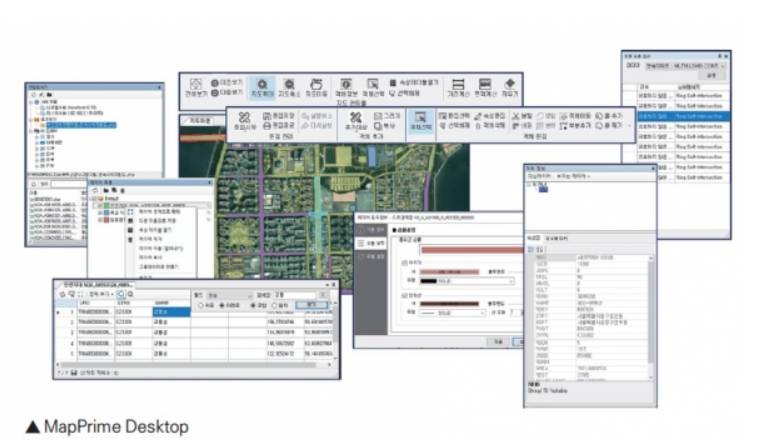Select the 포함 radio button in search bar
Image resolution: width=757 pixels, height=442 pixels.
pos(255,306)
